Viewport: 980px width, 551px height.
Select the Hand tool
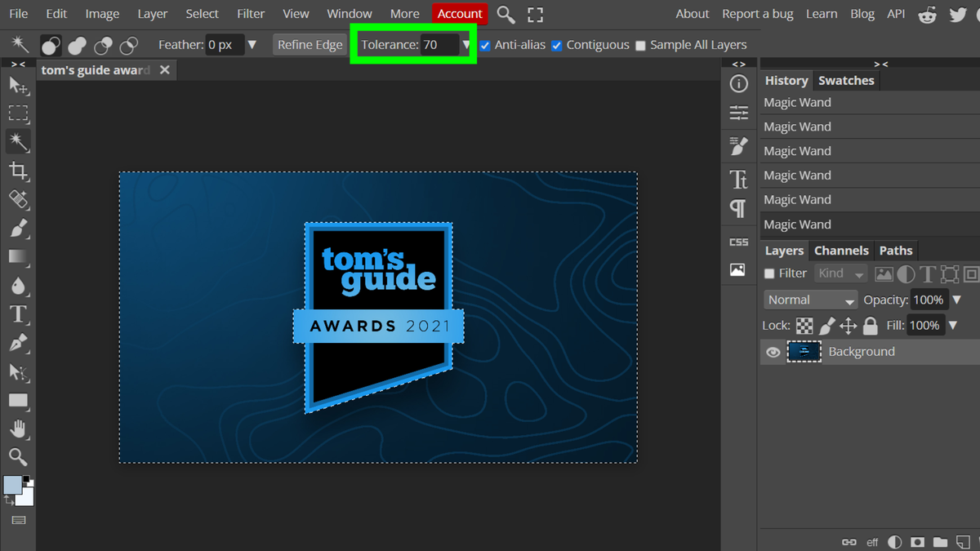(18, 429)
